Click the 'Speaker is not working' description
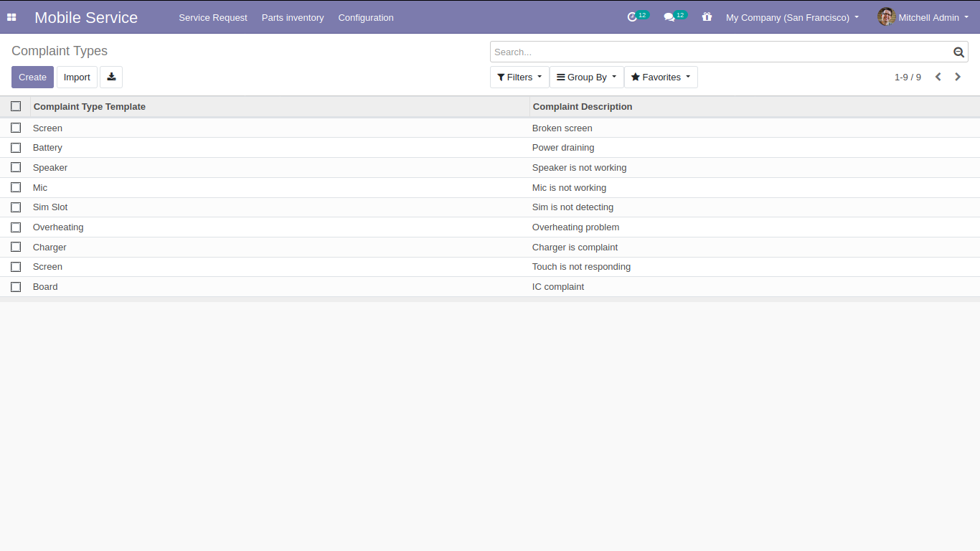 pos(580,167)
